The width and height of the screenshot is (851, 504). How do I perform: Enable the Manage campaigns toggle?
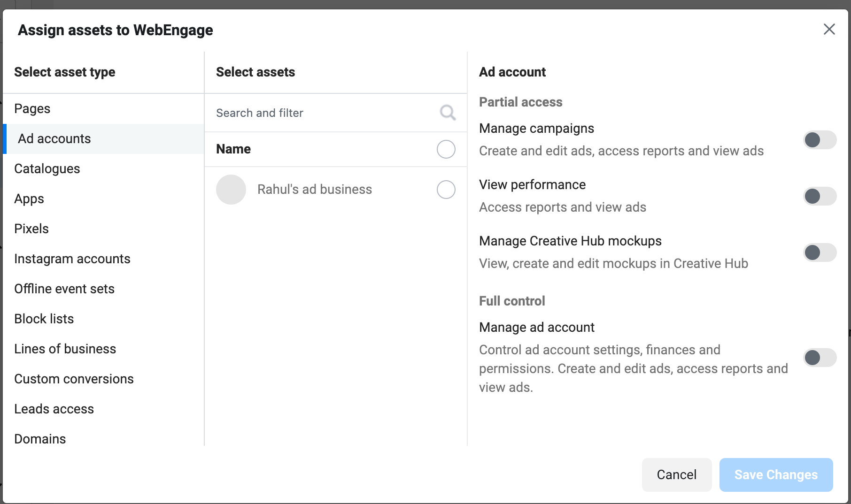click(820, 140)
